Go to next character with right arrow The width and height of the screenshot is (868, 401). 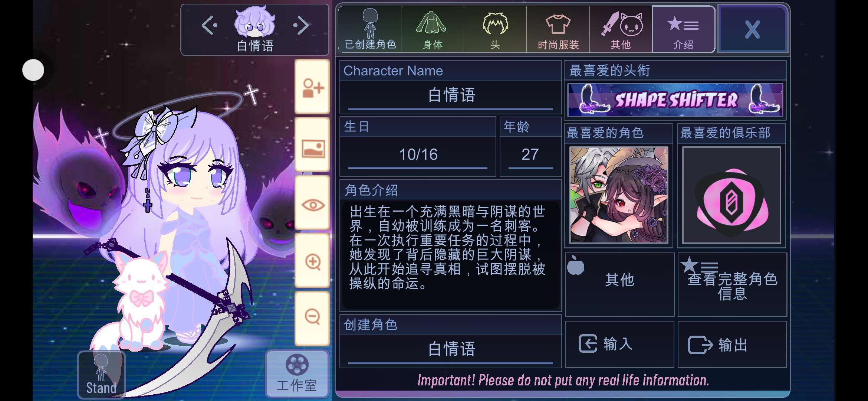pos(301,26)
